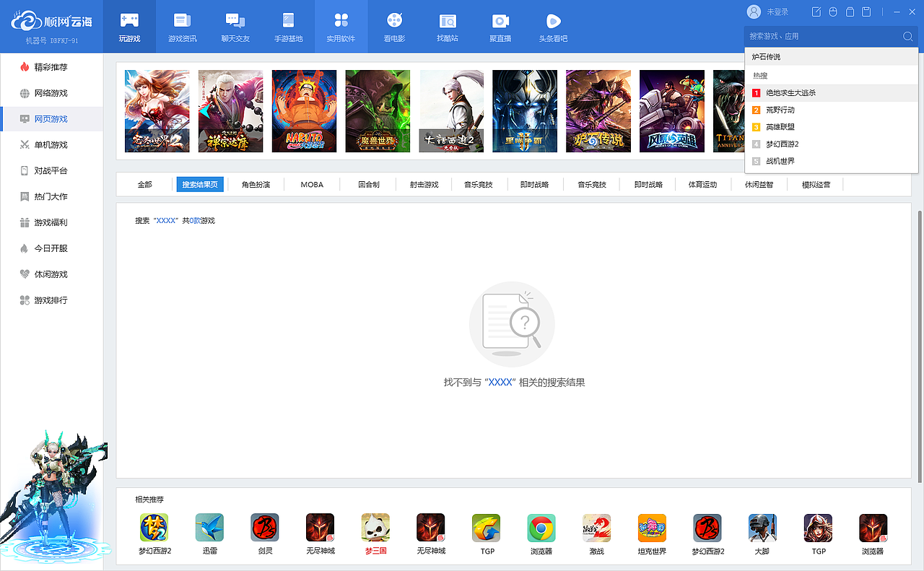Open 游戏排行 rankings in the sidebar

[x=51, y=300]
